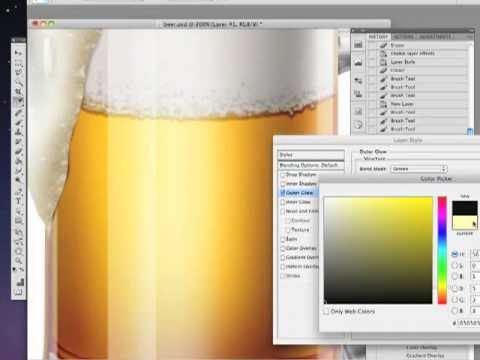Screen dimensions: 480x360
Task: Tick the Only Web Colors checkbox
Action: (x=326, y=311)
